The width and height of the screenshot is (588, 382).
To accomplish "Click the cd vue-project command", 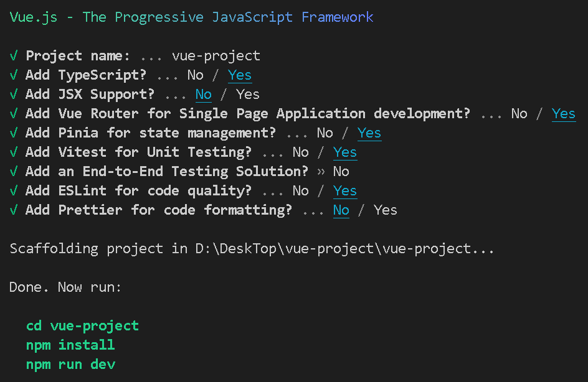I will click(x=82, y=326).
